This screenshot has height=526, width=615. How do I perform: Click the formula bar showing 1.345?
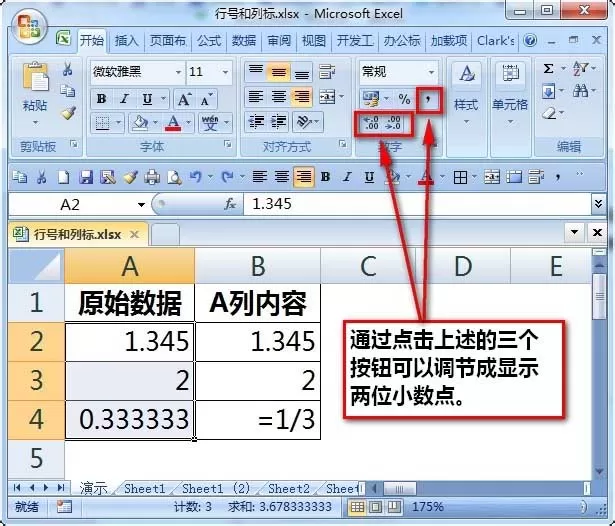417,204
